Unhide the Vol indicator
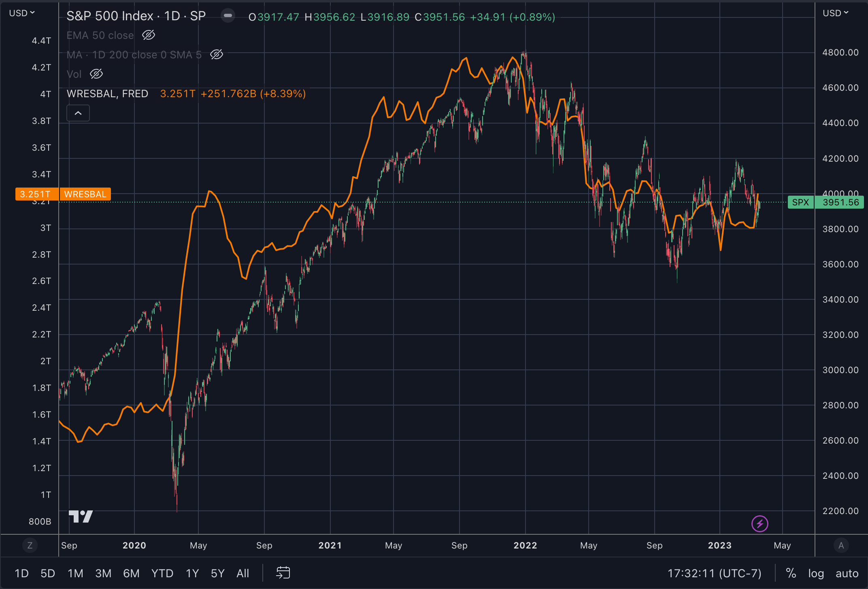This screenshot has width=868, height=589. tap(96, 74)
